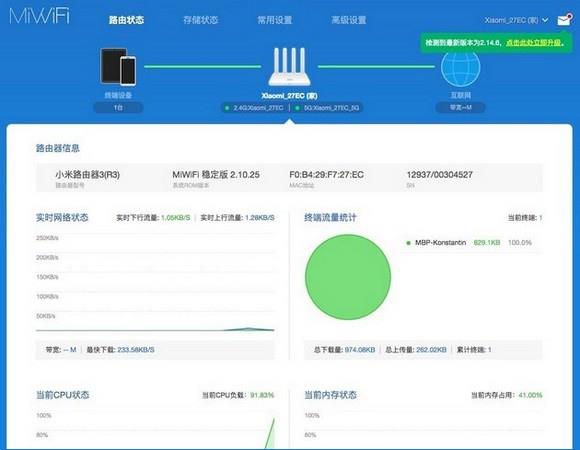Click the 5G:Xiaomi_27EC_5G network label
The width and height of the screenshot is (580, 450).
(x=331, y=108)
